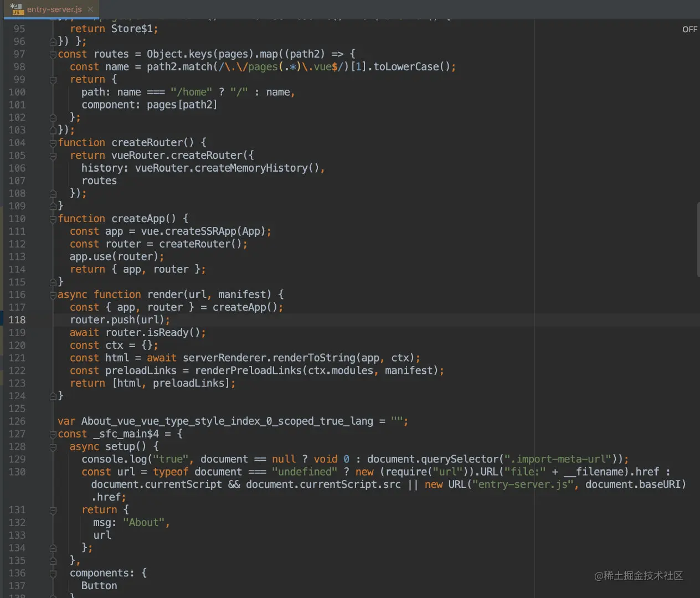Viewport: 700px width, 598px height.
Task: Click fold end marker at line 134
Action: click(53, 548)
